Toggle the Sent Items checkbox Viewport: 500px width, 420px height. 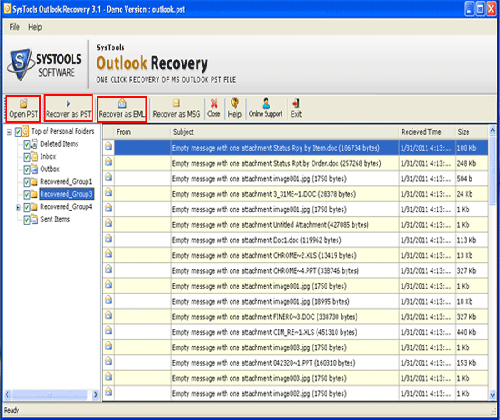27,220
